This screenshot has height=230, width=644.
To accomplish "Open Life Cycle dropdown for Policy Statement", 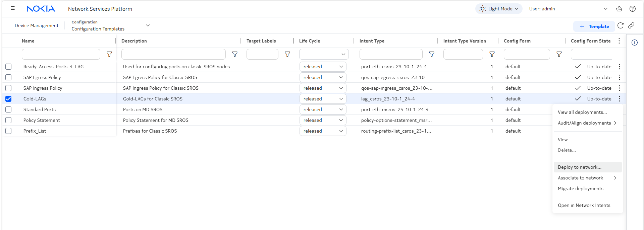I will tap(323, 120).
